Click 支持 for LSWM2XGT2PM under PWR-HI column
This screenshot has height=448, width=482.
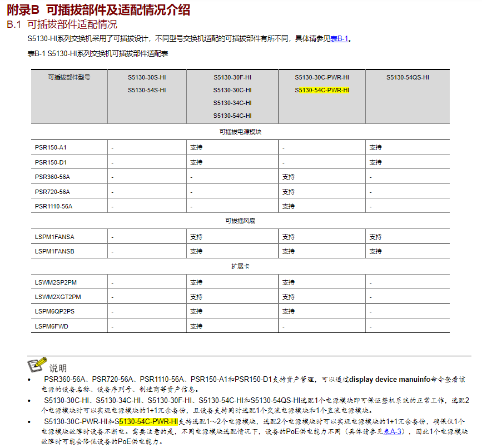coord(289,297)
